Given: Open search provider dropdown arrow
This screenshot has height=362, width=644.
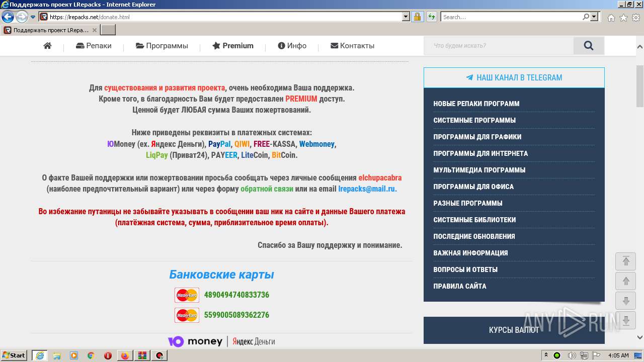Looking at the screenshot, I should pyautogui.click(x=595, y=17).
